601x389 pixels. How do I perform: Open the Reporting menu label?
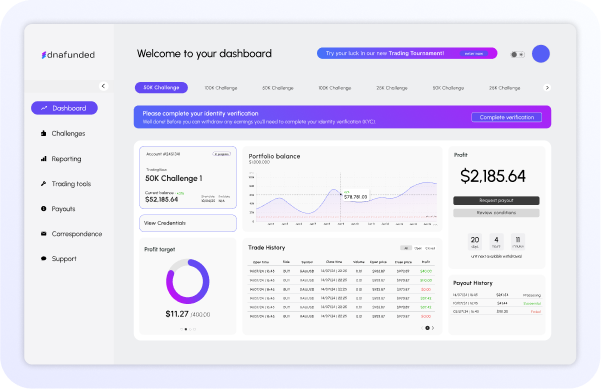pyautogui.click(x=66, y=159)
